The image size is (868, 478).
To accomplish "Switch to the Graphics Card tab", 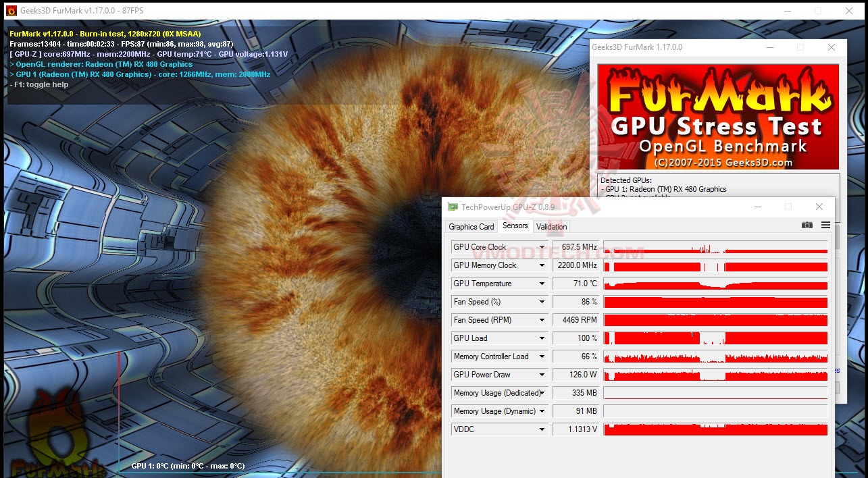I will click(471, 227).
